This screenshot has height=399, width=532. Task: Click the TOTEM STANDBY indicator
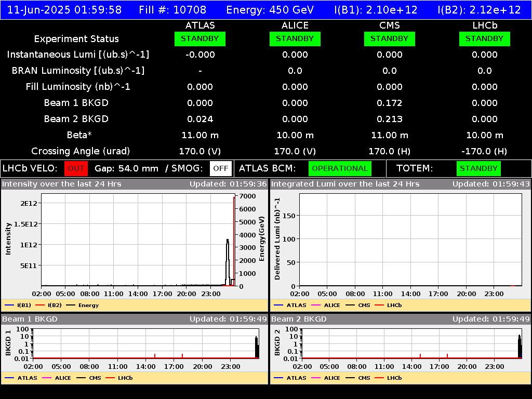[478, 168]
